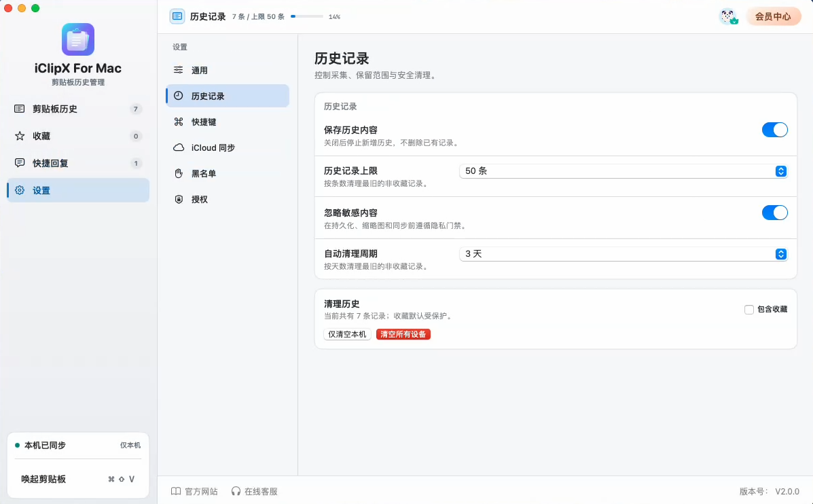Click the hand icon next to 黑名单
The height and width of the screenshot is (504, 813).
179,173
